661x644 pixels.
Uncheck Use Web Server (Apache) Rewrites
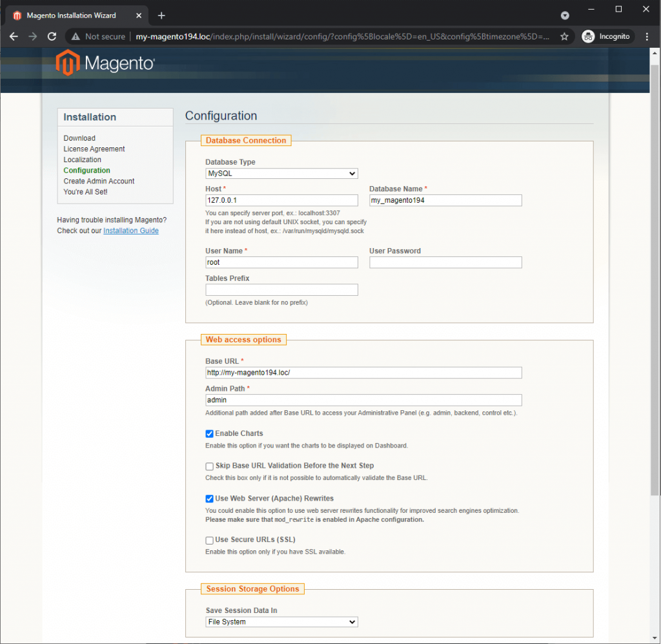tap(209, 499)
